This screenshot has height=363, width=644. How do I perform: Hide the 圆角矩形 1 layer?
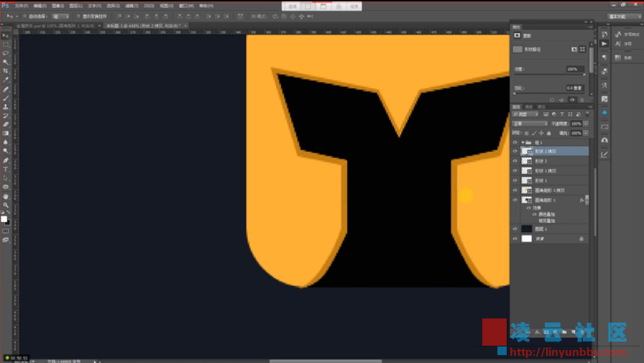click(x=515, y=200)
